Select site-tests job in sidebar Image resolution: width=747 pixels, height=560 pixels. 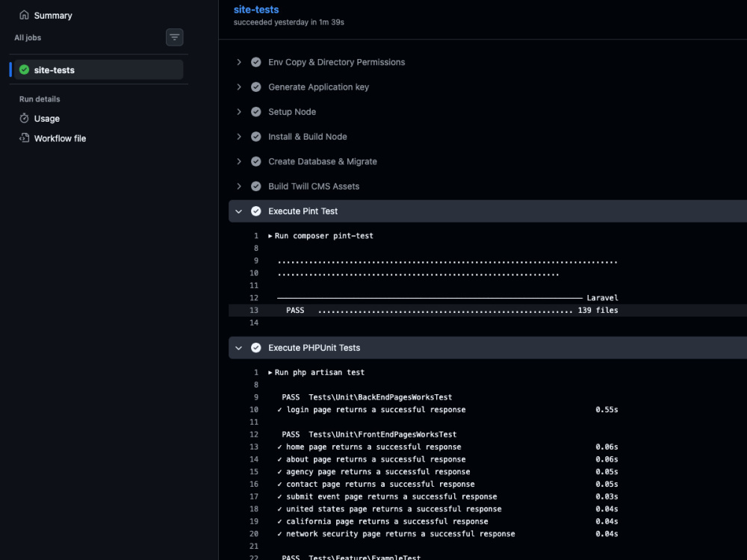click(99, 70)
